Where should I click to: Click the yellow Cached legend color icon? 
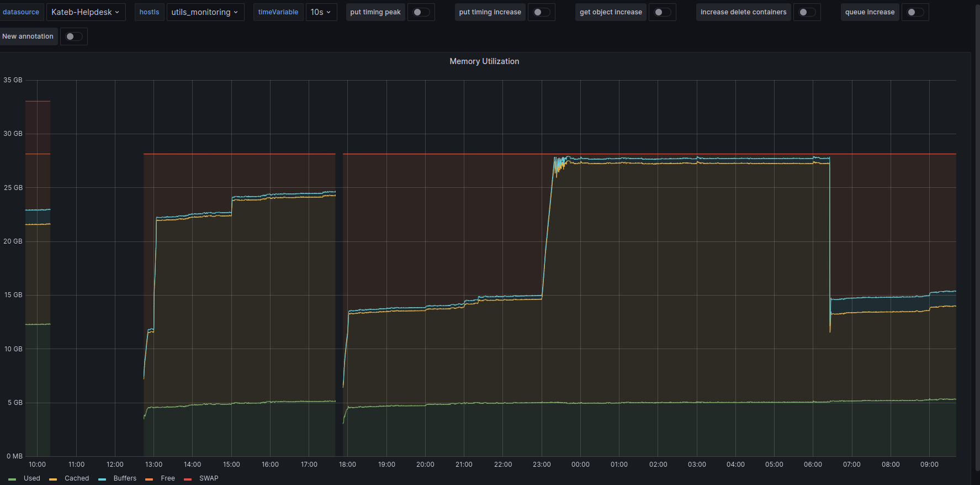pos(53,479)
